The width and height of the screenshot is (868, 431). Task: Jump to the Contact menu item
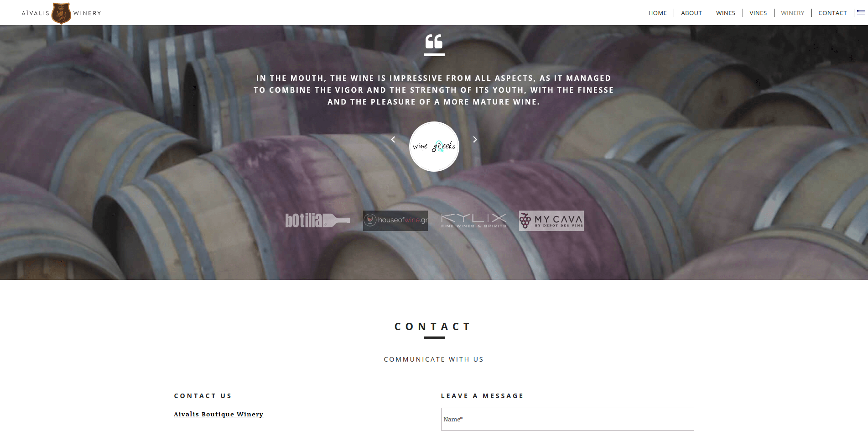[x=832, y=13]
